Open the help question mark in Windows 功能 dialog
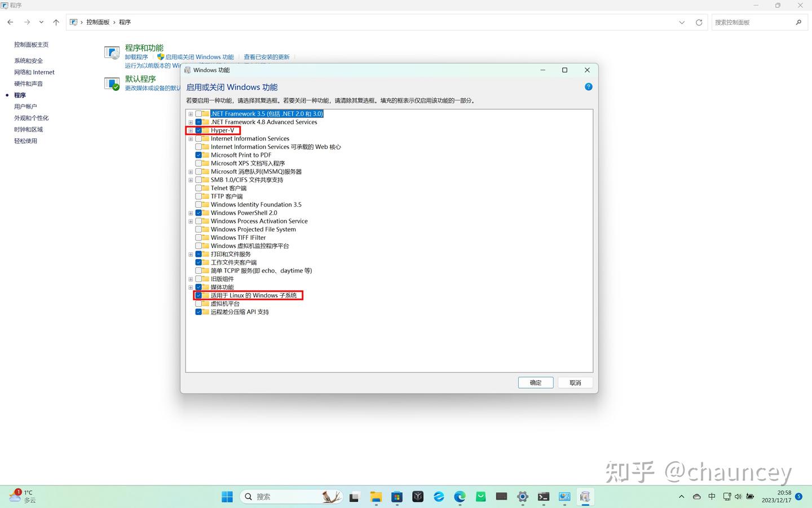Image resolution: width=812 pixels, height=508 pixels. [588, 86]
